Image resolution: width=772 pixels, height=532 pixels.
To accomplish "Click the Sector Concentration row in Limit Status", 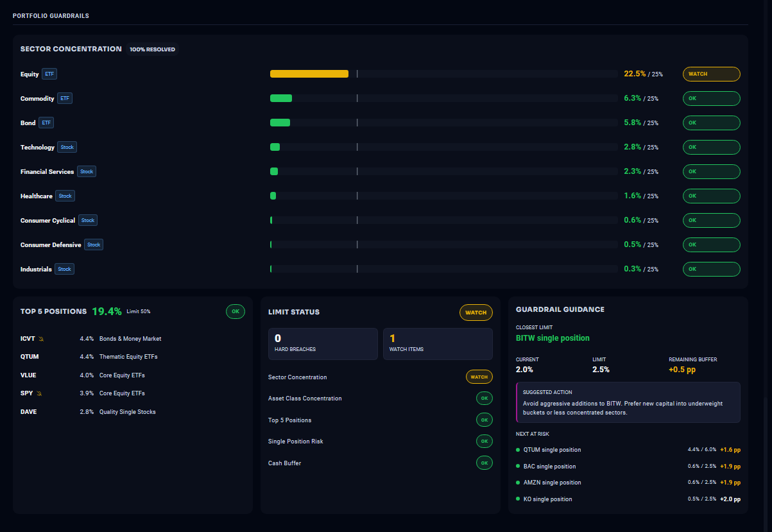I will pos(381,377).
